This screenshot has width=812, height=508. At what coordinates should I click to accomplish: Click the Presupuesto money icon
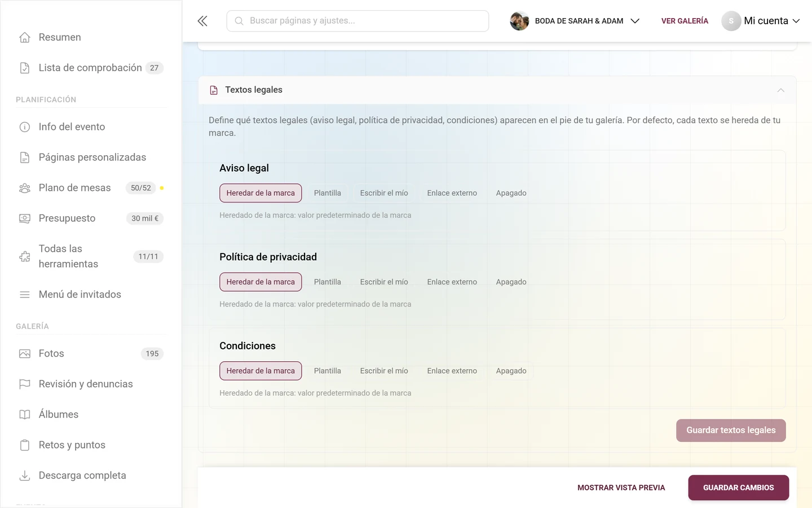(x=25, y=218)
